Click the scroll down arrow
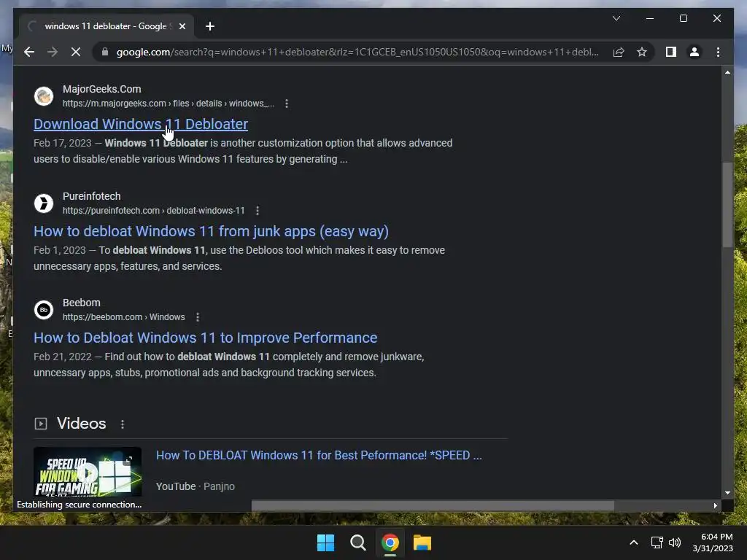 pos(727,493)
